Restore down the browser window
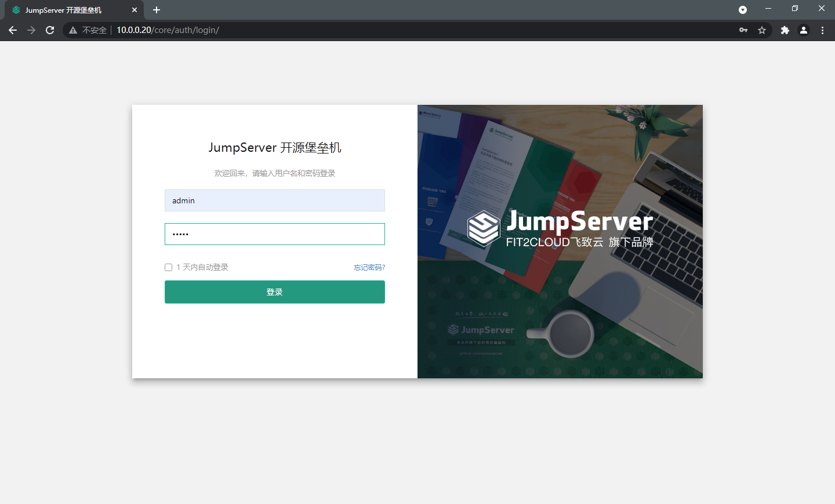 tap(795, 9)
